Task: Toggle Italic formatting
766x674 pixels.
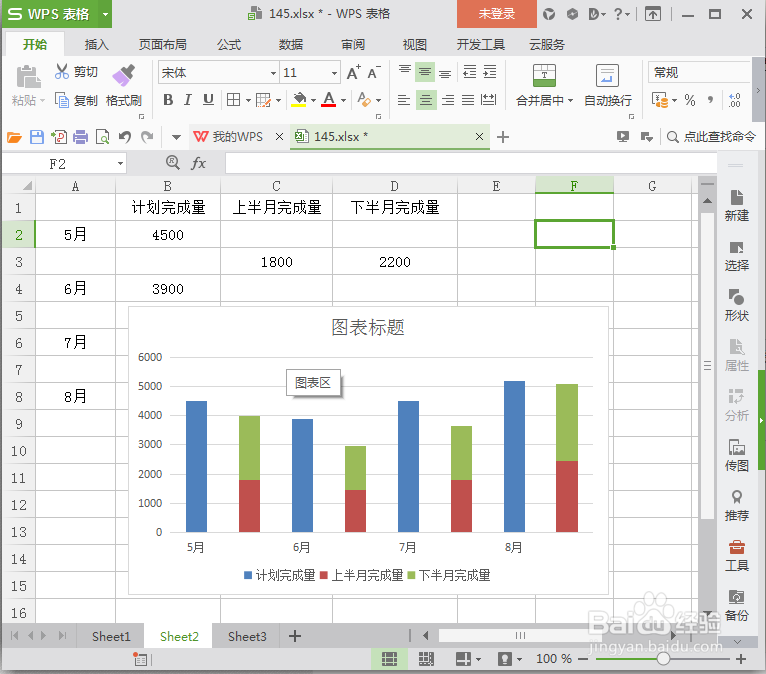Action: coord(188,100)
